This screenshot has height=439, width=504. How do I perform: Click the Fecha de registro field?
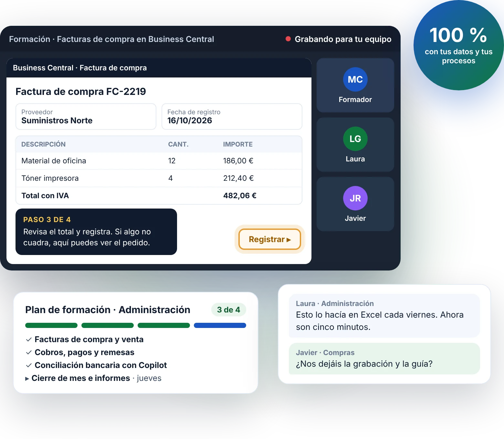point(232,117)
